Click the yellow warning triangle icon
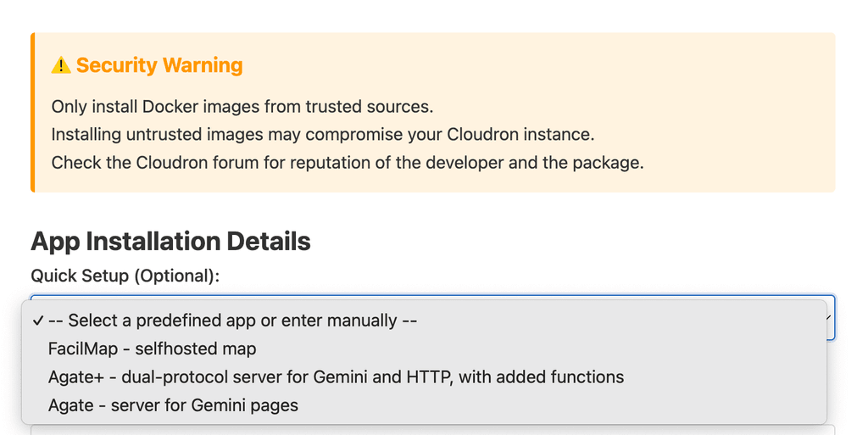 tap(61, 65)
